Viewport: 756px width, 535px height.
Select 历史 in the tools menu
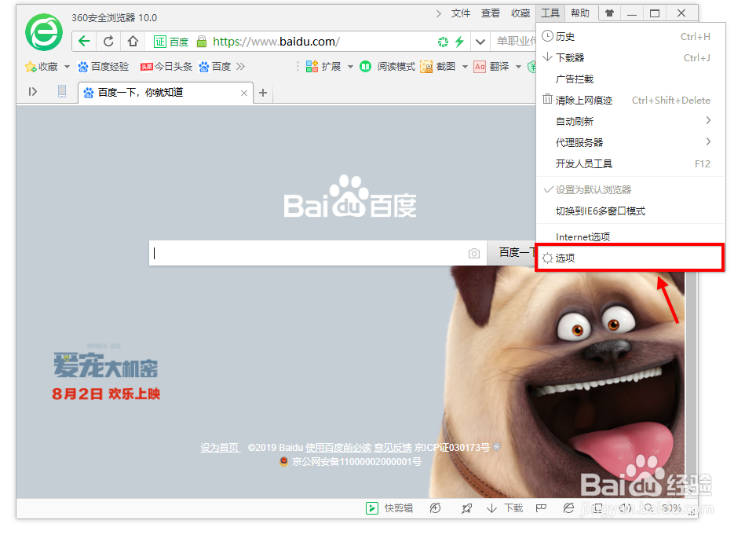click(x=630, y=37)
